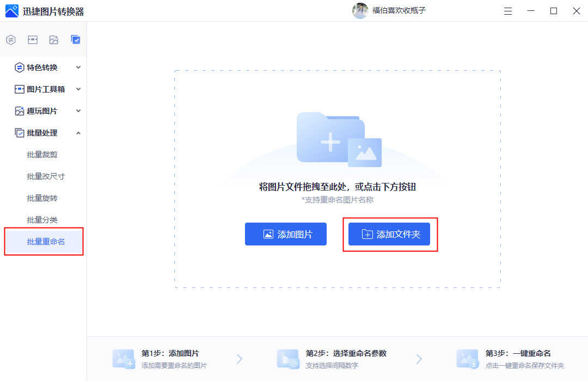The height and width of the screenshot is (381, 588).
Task: Click the user avatar picture
Action: coord(360,11)
